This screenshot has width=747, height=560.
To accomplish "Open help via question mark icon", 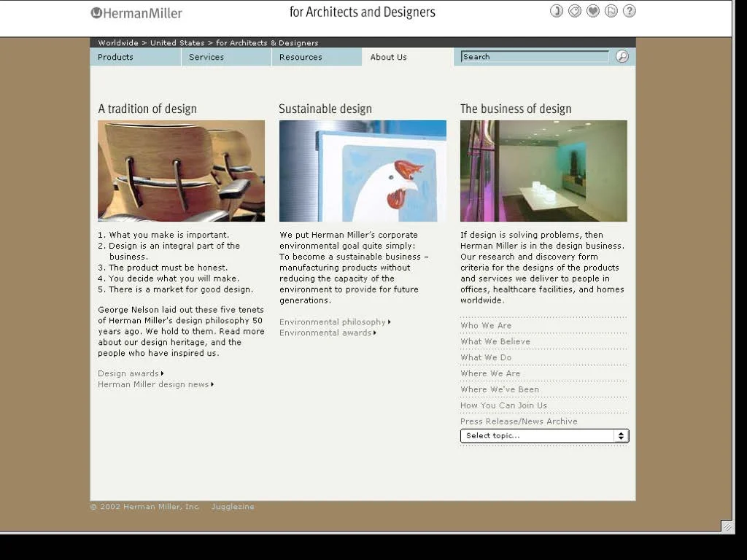I will [630, 11].
